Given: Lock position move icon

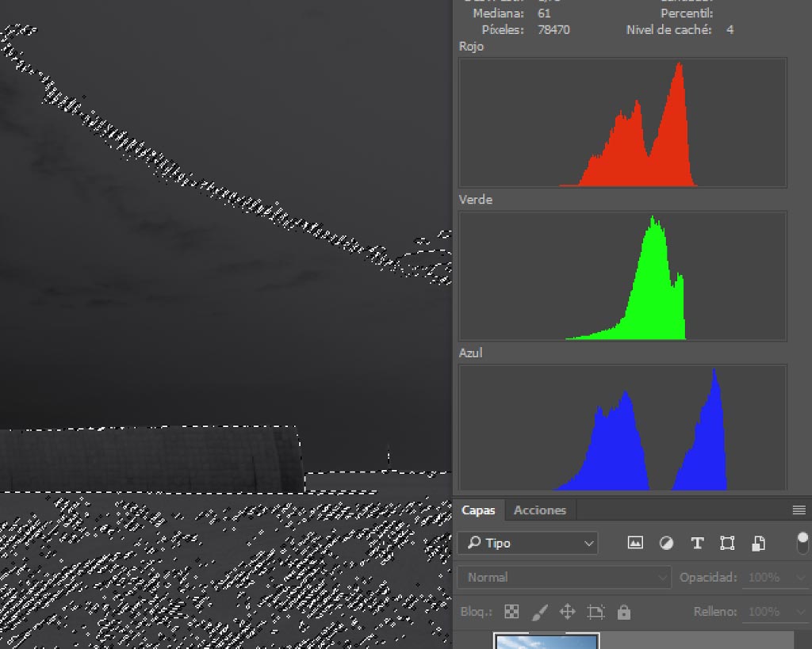Looking at the screenshot, I should [x=568, y=612].
